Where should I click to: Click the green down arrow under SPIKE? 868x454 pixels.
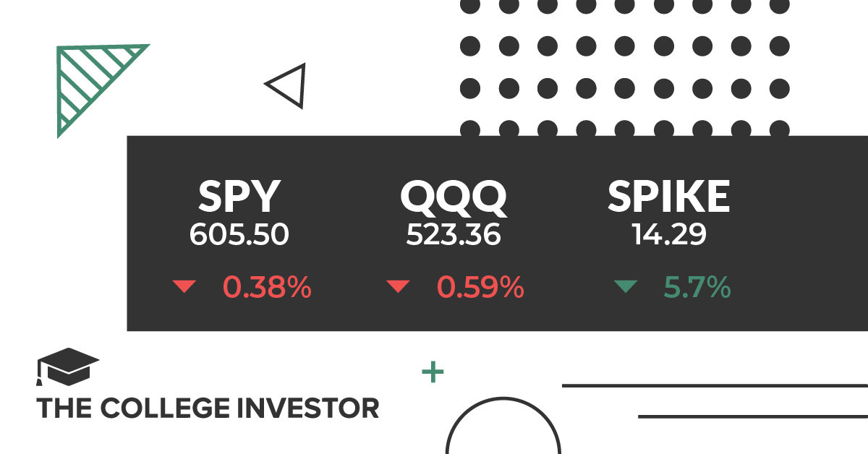click(x=625, y=287)
